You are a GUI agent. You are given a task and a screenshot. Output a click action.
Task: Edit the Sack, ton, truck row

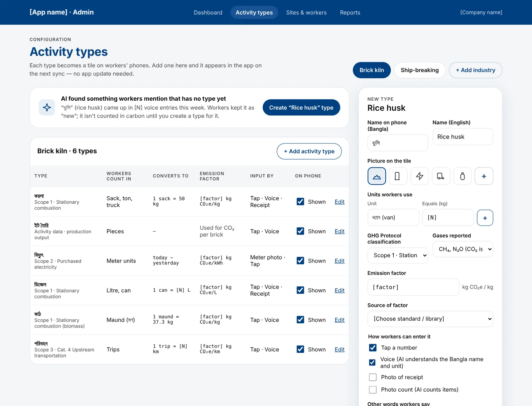pyautogui.click(x=339, y=202)
